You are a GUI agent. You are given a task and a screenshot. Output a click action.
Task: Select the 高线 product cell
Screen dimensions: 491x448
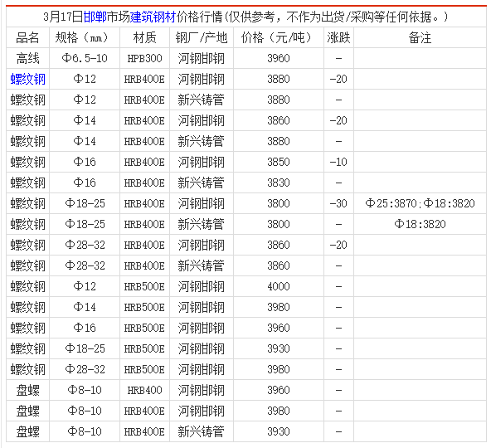click(x=28, y=58)
